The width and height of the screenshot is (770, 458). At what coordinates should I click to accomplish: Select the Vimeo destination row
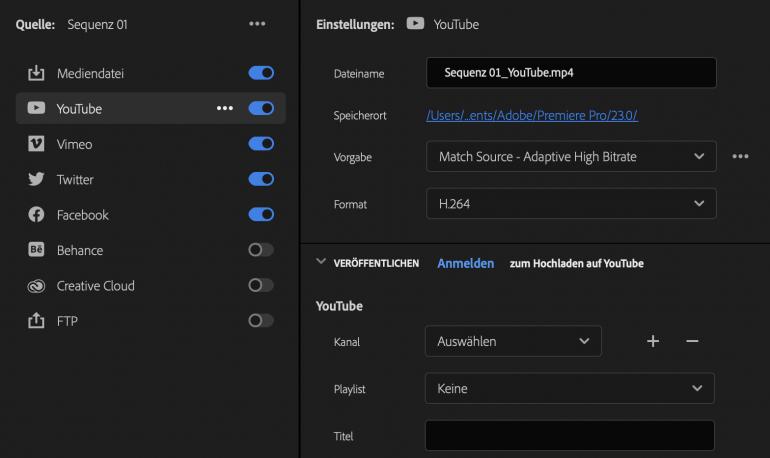coord(150,144)
